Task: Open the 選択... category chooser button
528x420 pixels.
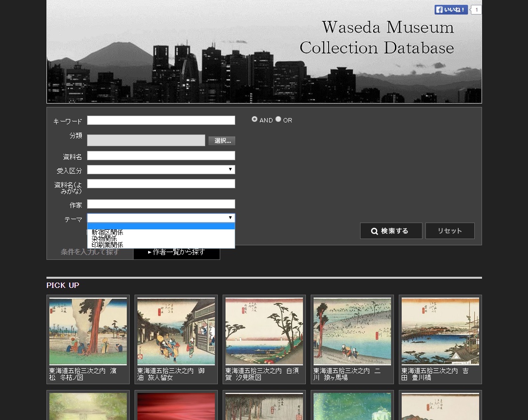Action: coord(222,141)
